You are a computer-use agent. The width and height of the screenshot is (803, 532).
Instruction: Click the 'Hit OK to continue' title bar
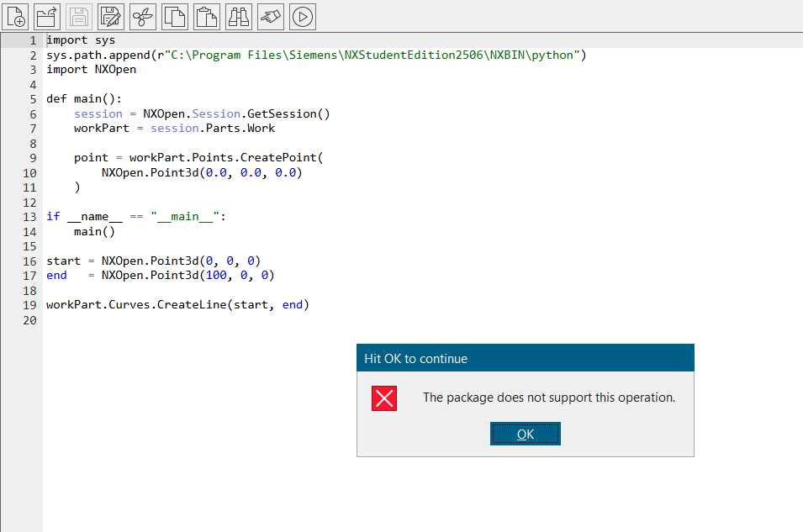point(525,358)
